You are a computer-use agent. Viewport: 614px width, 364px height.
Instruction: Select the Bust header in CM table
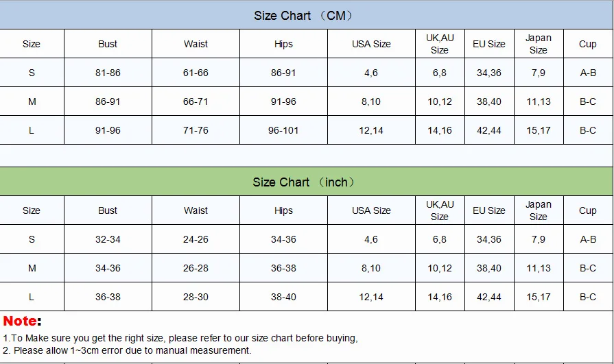click(x=108, y=44)
